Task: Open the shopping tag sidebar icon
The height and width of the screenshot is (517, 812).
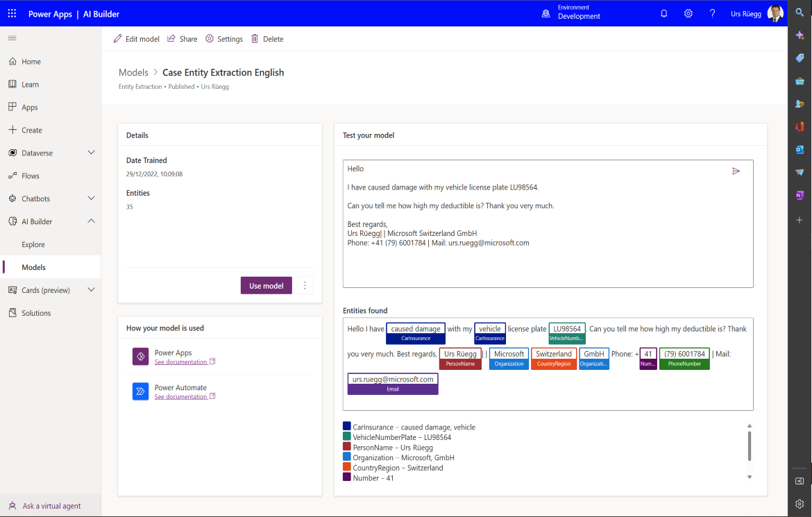Action: click(x=800, y=58)
